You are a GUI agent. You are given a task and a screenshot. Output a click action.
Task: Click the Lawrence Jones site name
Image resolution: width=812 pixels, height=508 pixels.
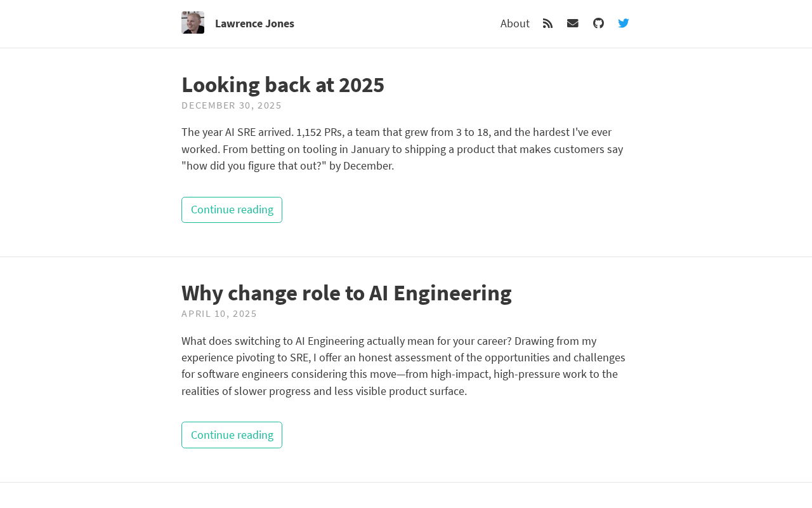coord(254,23)
